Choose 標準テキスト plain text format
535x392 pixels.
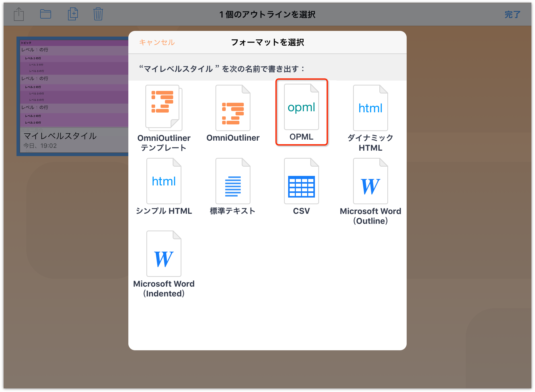tap(233, 186)
